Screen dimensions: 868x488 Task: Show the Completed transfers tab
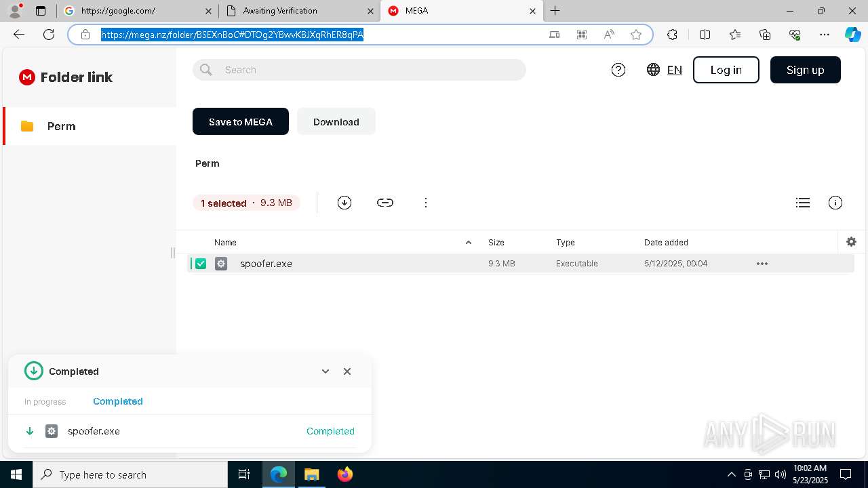tap(118, 401)
